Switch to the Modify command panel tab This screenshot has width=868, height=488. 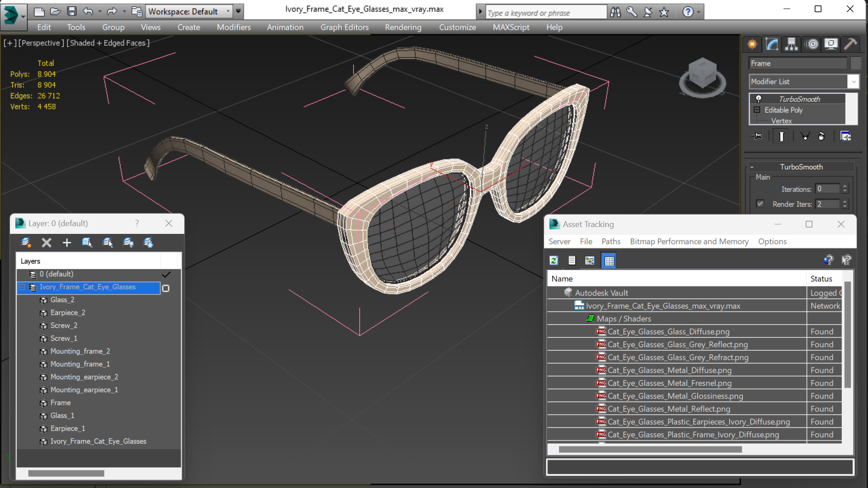point(772,44)
